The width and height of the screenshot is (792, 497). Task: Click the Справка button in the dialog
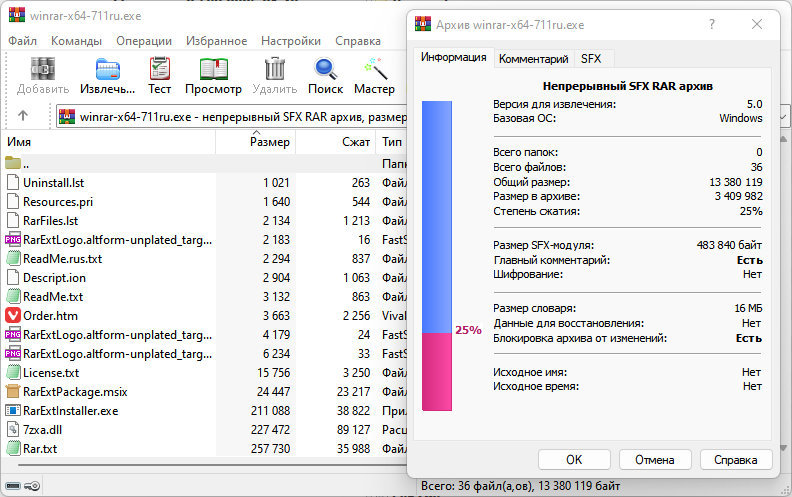click(x=735, y=460)
